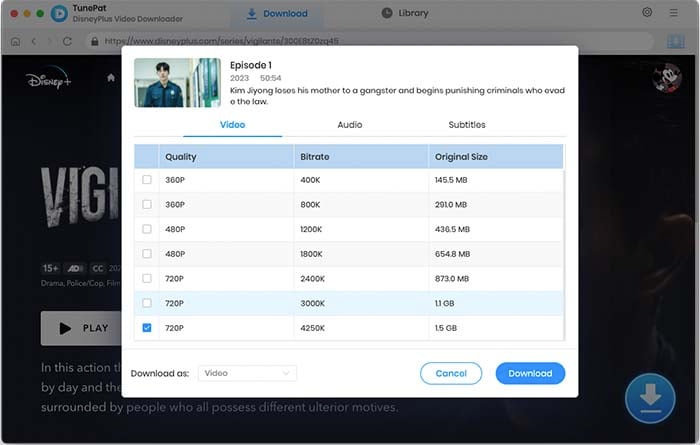Click the Bitrate column header
The image size is (700, 445).
(x=361, y=157)
